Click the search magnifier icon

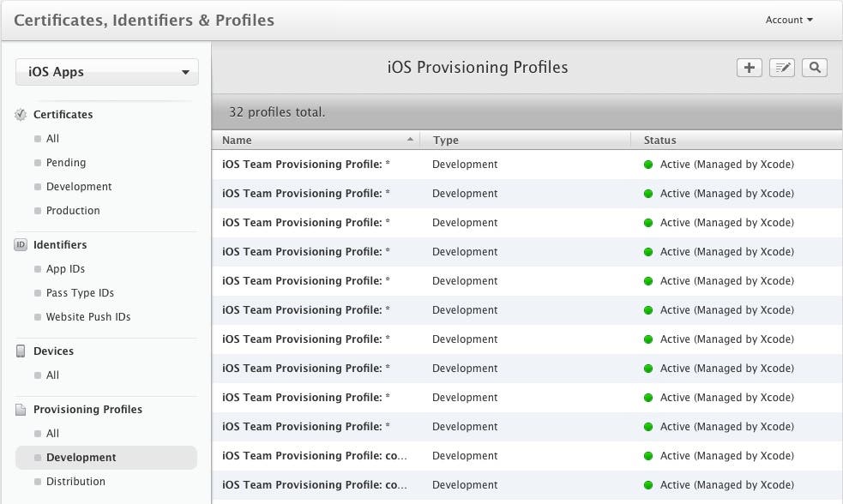pos(814,68)
